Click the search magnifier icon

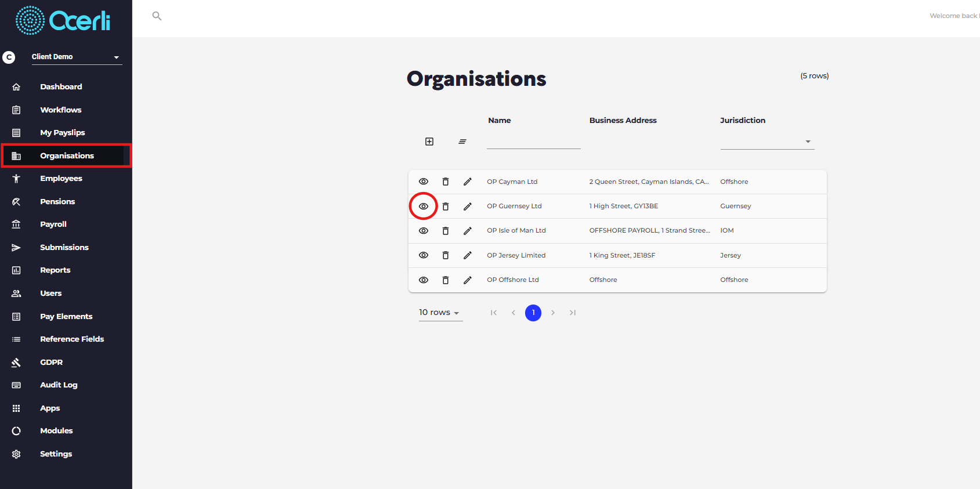(x=157, y=16)
